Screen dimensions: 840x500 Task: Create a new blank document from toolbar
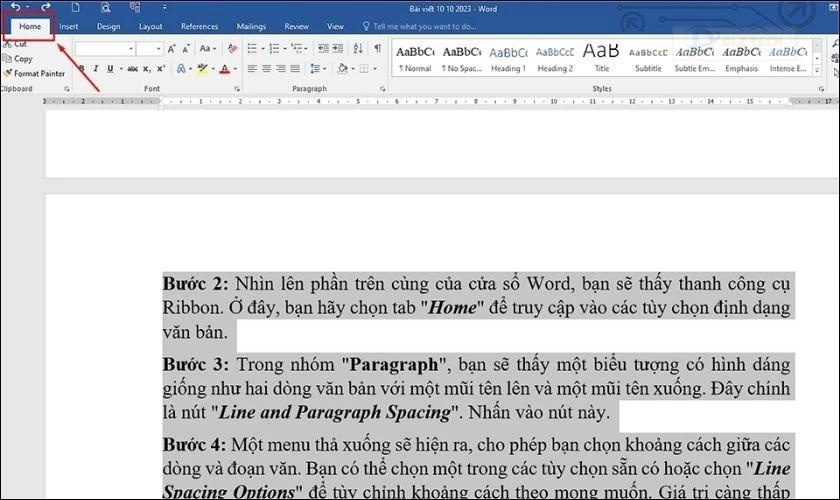(x=76, y=8)
